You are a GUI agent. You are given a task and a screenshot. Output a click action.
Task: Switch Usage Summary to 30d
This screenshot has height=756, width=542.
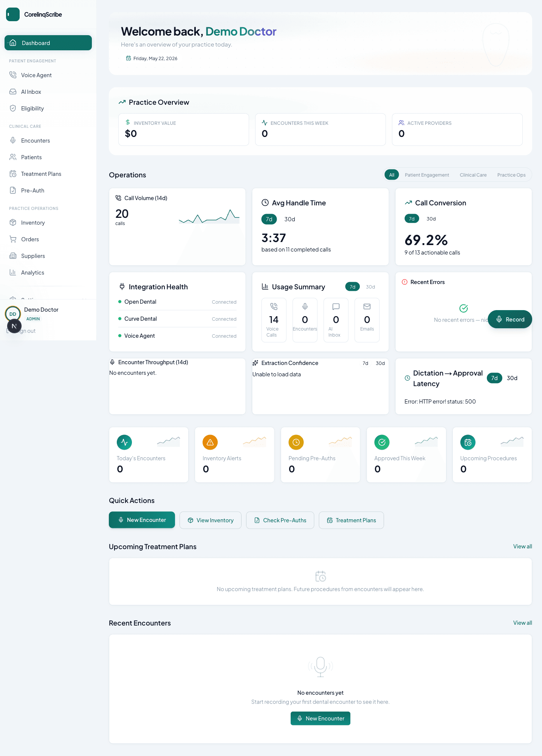[x=370, y=287]
